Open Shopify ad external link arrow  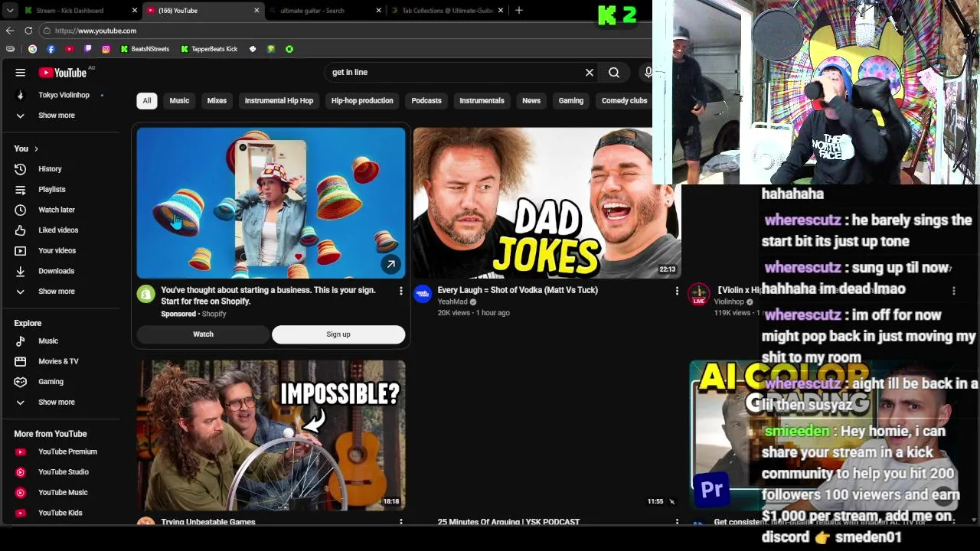tap(390, 265)
